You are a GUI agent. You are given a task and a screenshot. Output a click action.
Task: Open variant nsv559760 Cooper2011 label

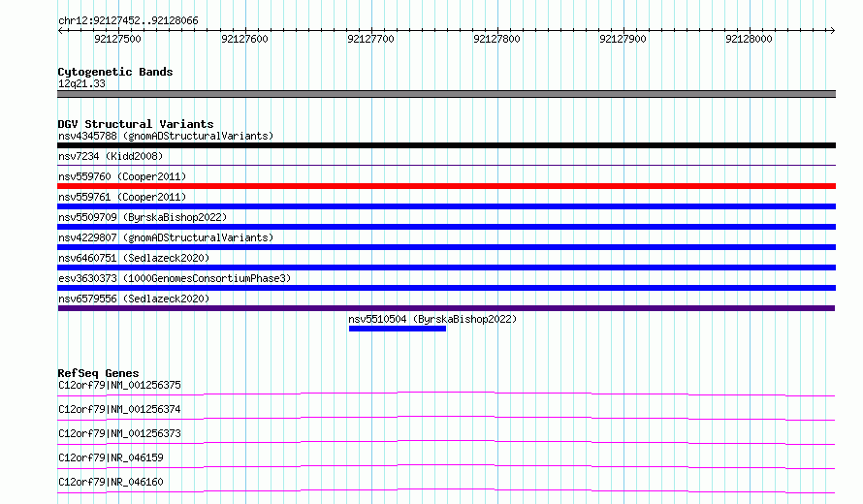coord(122,176)
